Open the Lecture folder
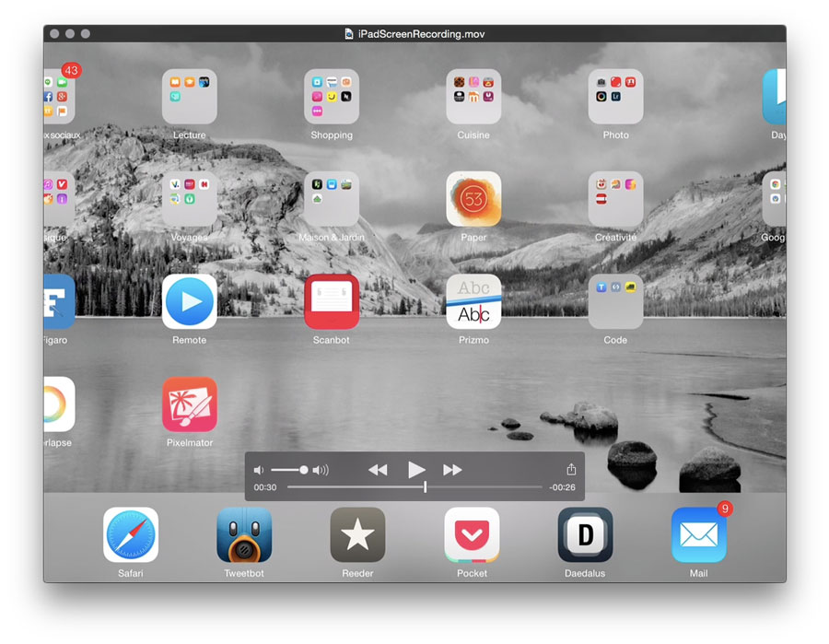The height and width of the screenshot is (644, 829). (x=189, y=96)
